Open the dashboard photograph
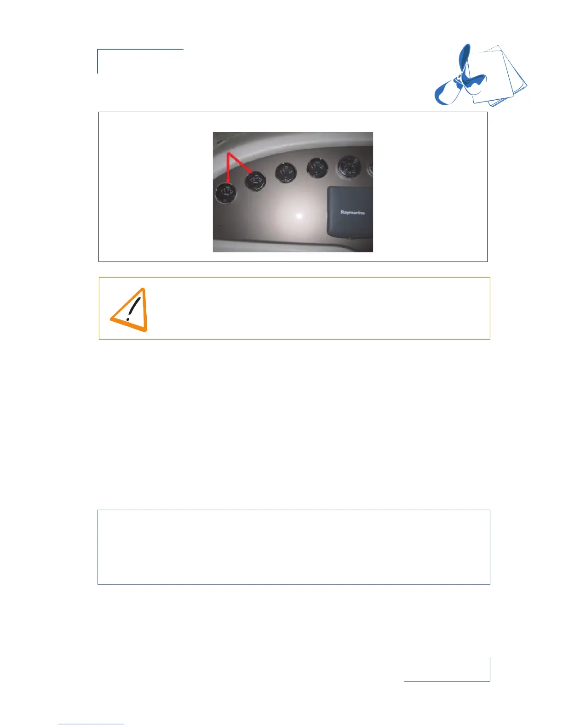Image resolution: width=563 pixels, height=728 pixels. [293, 192]
